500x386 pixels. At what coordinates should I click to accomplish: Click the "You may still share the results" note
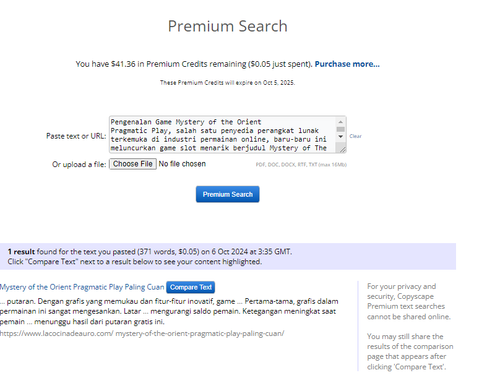[x=410, y=351]
